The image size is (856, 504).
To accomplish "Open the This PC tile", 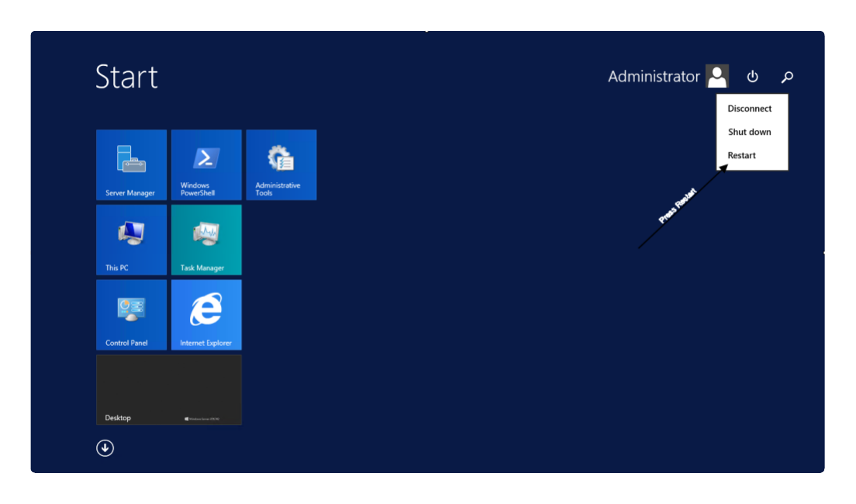I will [x=132, y=240].
